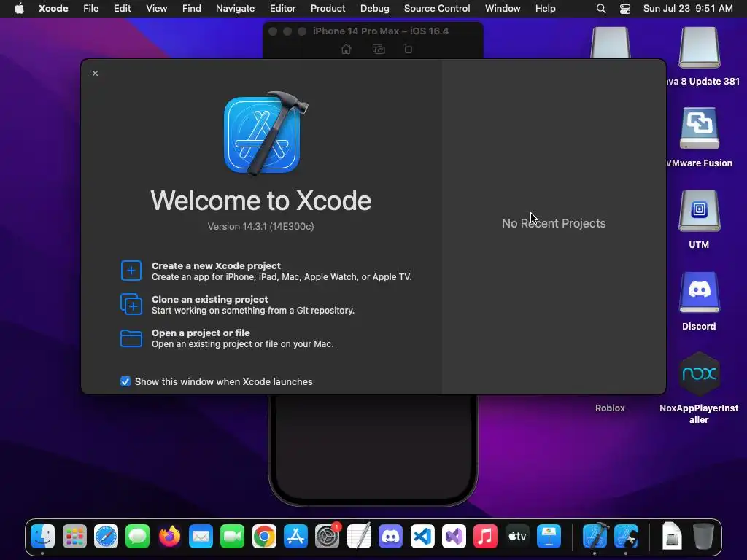747x560 pixels.
Task: Open the Editor menu
Action: [282, 8]
